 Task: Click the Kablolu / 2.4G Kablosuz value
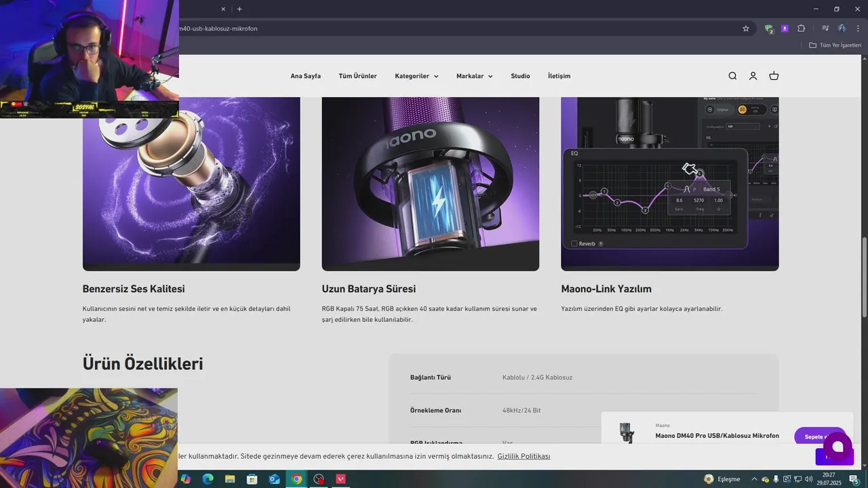point(537,378)
